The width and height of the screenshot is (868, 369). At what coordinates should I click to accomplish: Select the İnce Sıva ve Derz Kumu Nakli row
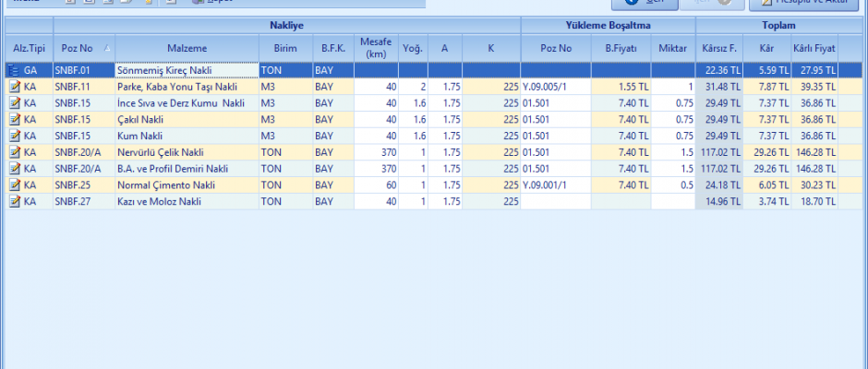click(x=187, y=103)
